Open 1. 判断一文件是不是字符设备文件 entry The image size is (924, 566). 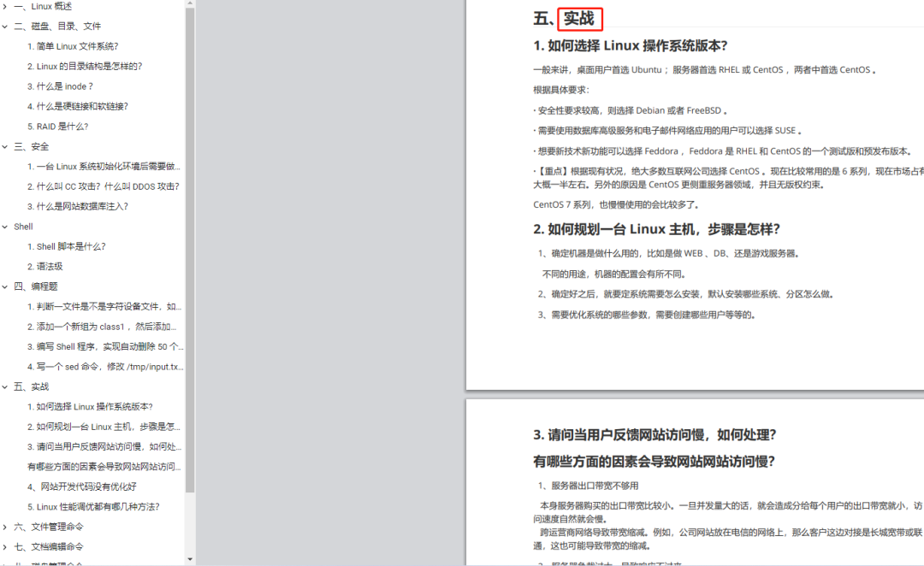point(104,307)
